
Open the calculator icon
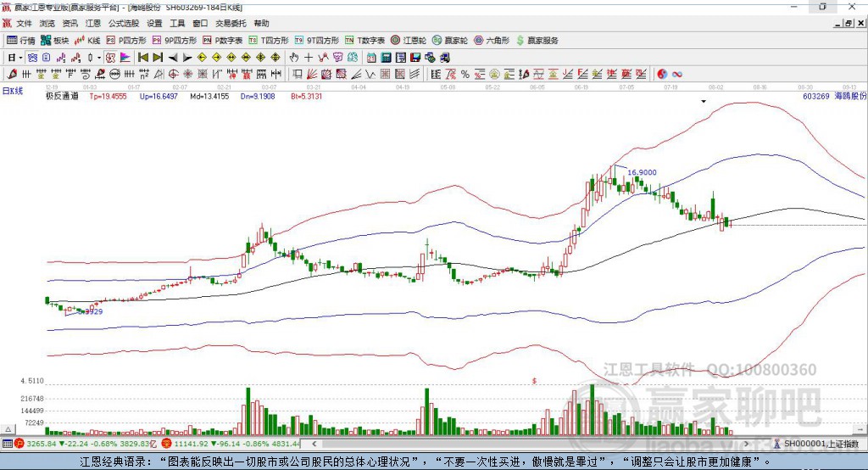[386, 58]
